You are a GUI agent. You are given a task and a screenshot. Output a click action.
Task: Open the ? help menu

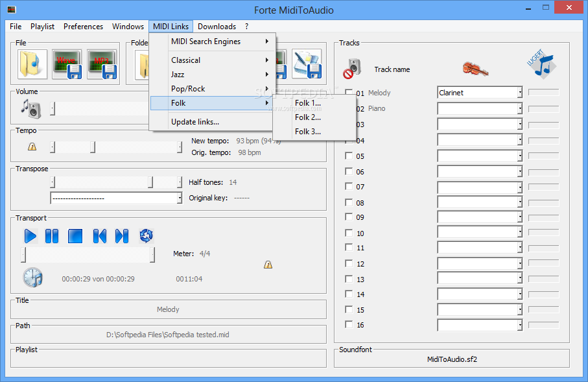[x=246, y=27]
